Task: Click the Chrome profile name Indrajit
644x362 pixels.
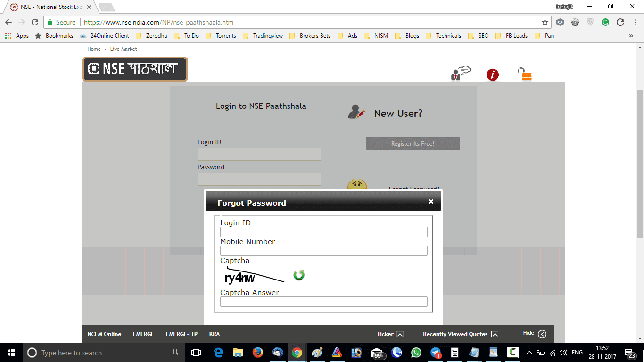Action: 565,7
